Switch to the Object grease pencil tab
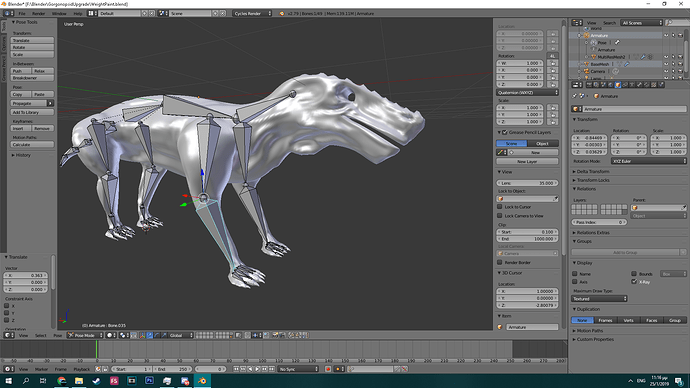The width and height of the screenshot is (690, 388). [543, 143]
